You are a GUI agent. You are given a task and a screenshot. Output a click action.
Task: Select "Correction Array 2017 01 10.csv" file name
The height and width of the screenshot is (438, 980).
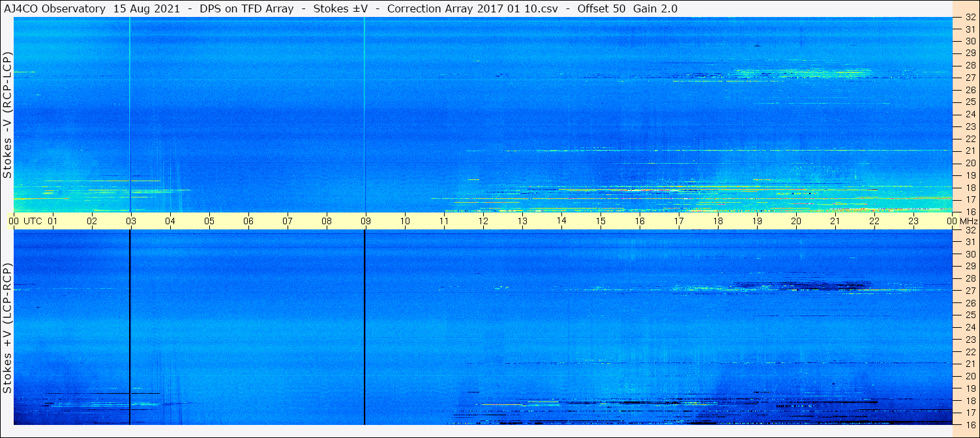pyautogui.click(x=473, y=8)
